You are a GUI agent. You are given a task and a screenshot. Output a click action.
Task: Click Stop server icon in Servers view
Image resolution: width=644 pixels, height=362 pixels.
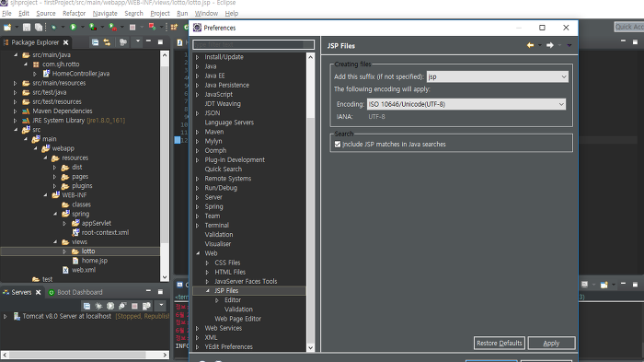[x=134, y=306]
